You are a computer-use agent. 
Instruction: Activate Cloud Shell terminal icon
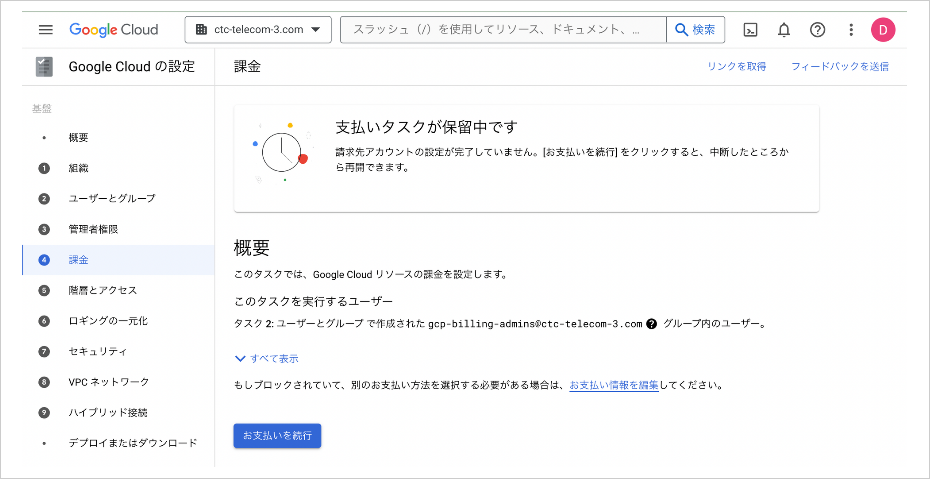point(750,30)
